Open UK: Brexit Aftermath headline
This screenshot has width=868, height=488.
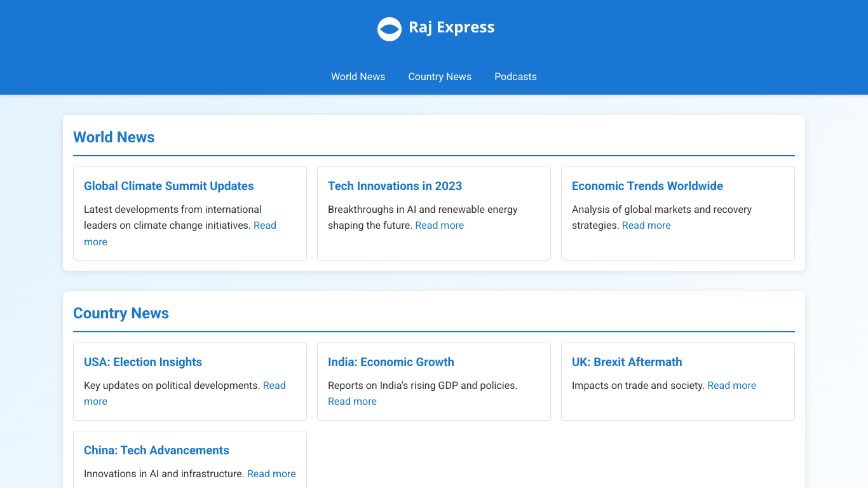(x=627, y=362)
